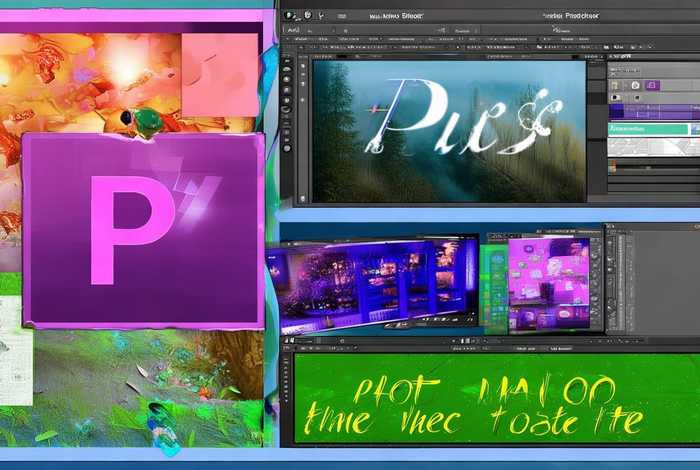Open the tilted blue monitor preview thumbnail
This screenshot has width=700, height=470.
(x=373, y=286)
